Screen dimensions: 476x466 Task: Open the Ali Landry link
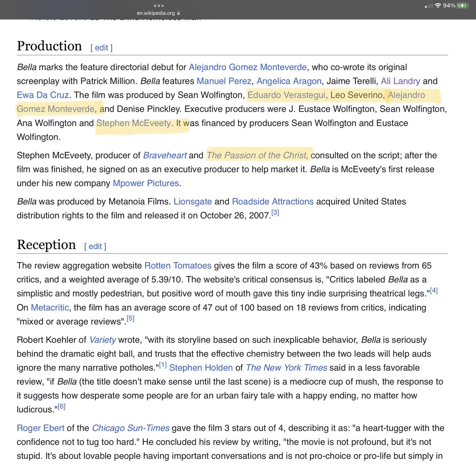(x=400, y=81)
